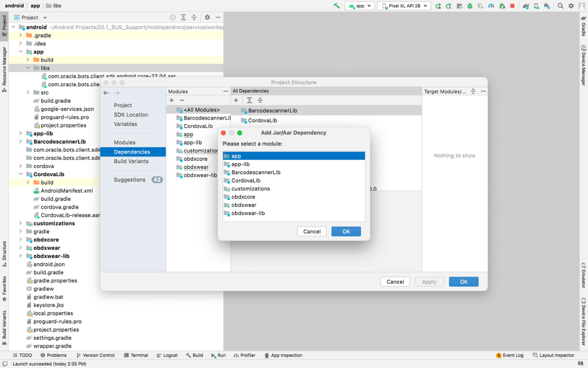Screen dimensions: 588x368
Task: Select <All Modules> in Modules list
Action: pyautogui.click(x=198, y=110)
